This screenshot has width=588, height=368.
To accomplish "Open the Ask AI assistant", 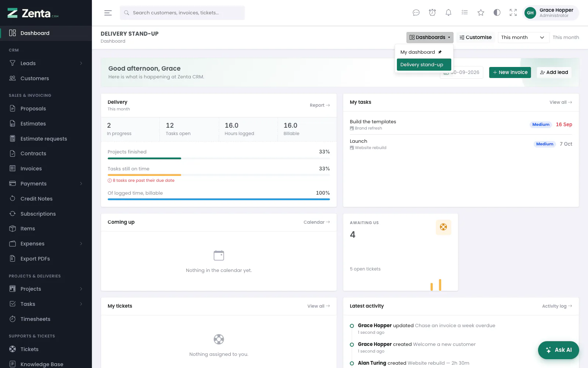I will [x=558, y=350].
